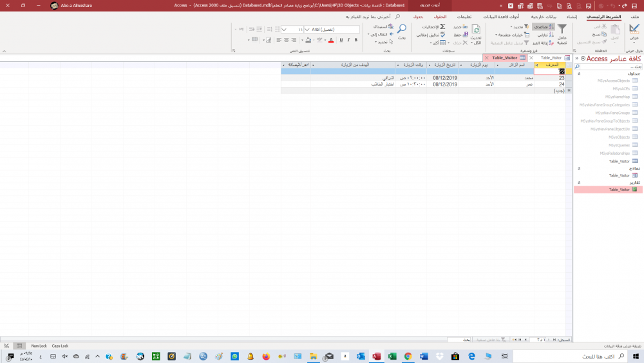This screenshot has height=363, width=644.
Task: Sort Descending with the تنازلي button
Action: [x=545, y=35]
